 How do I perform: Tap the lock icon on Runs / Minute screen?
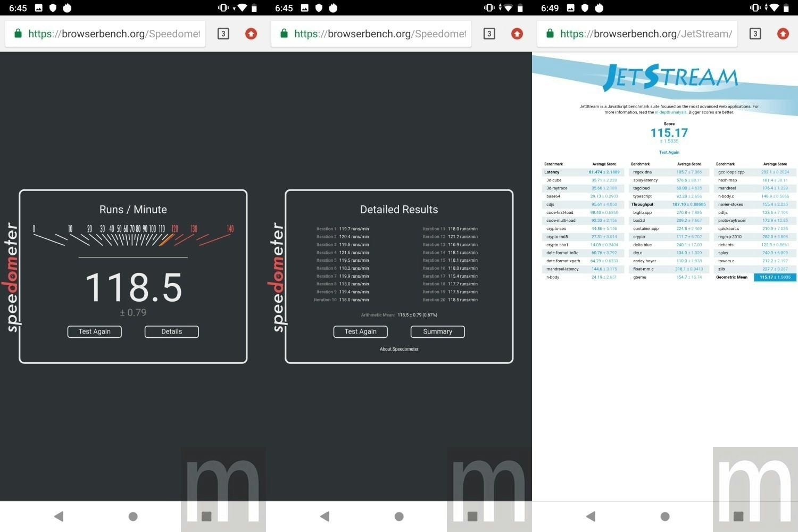(x=18, y=34)
